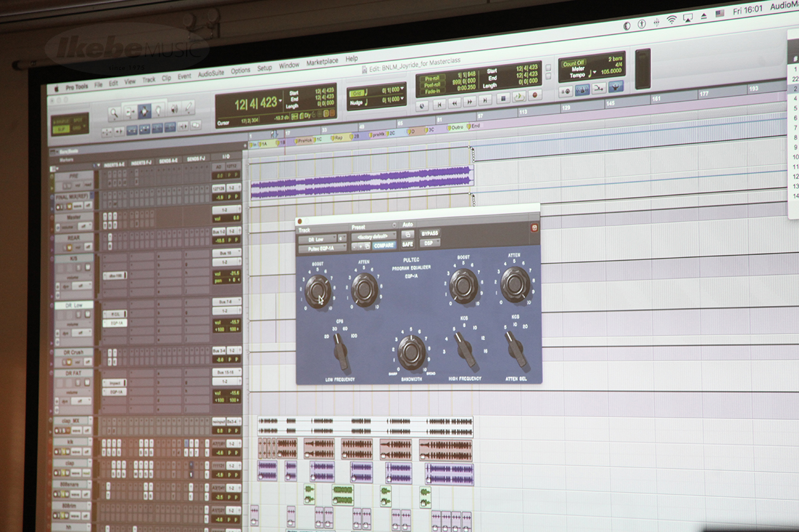Toggle Count Off in the transport
Image resolution: width=799 pixels, height=532 pixels.
point(573,64)
